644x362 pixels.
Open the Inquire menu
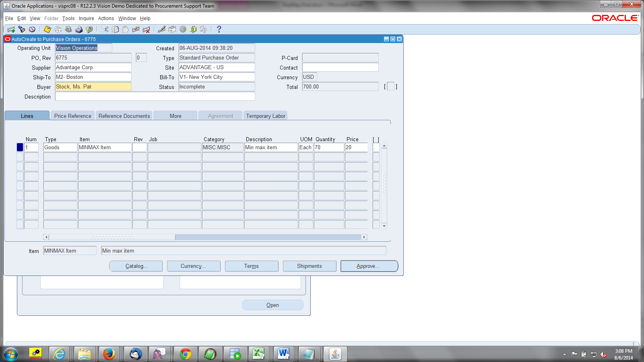[87, 19]
